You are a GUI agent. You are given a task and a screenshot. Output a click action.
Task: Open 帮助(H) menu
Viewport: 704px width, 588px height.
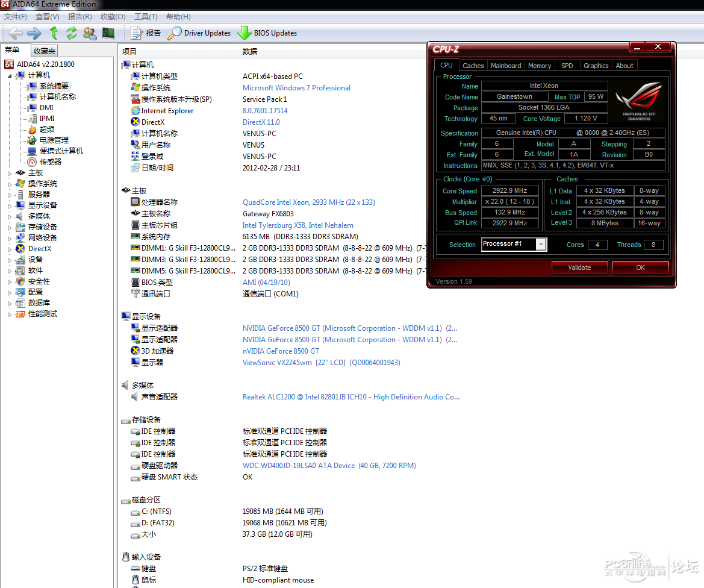(178, 17)
